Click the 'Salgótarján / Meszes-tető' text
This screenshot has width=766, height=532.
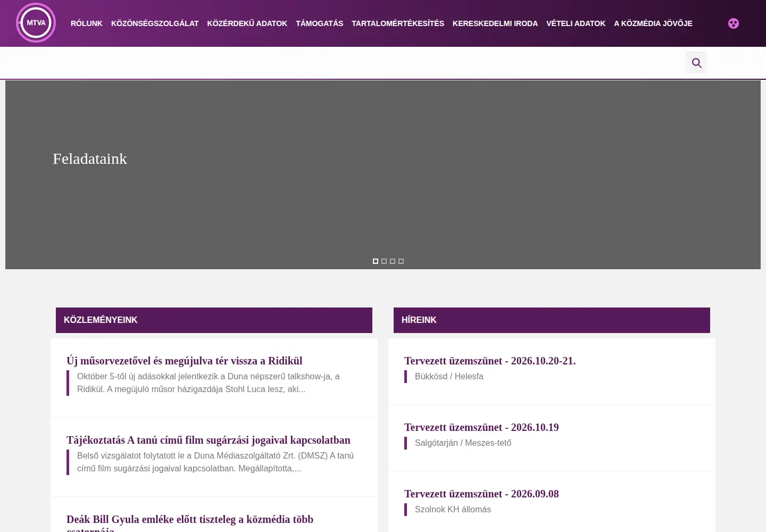(x=463, y=443)
